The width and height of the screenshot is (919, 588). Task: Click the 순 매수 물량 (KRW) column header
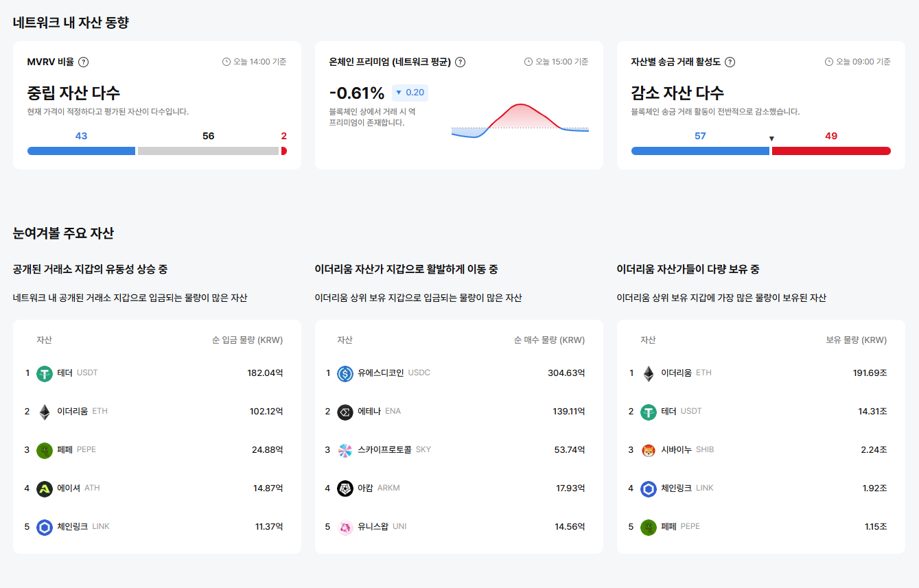tap(549, 340)
